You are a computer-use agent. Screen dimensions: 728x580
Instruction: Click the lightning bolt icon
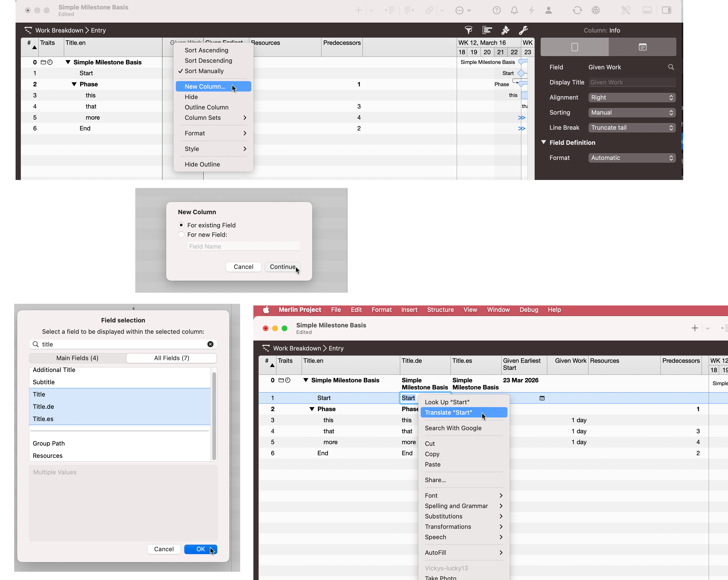click(531, 10)
